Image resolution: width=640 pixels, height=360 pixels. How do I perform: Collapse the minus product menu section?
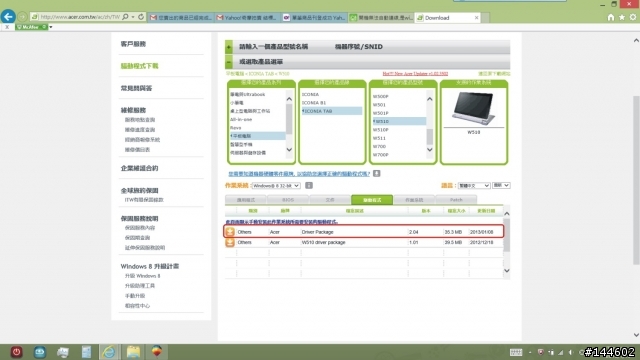tap(229, 62)
